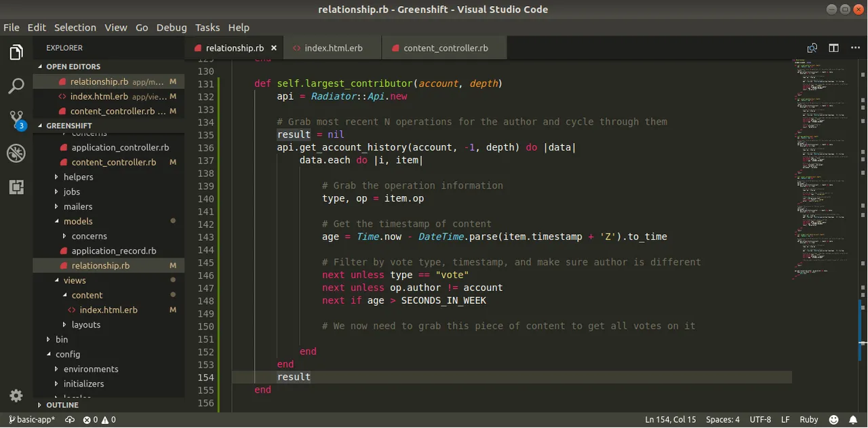Change language mode via Ruby label
Image resolution: width=868 pixels, height=428 pixels.
[809, 420]
